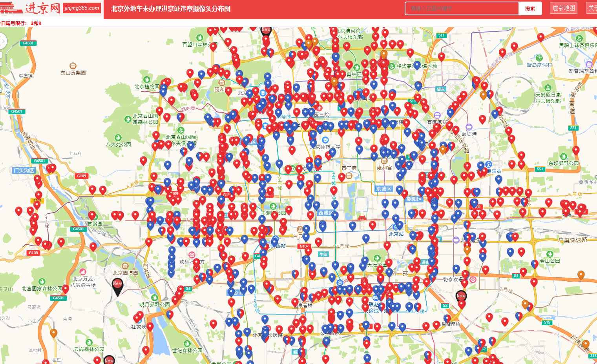597x364 pixels.
Task: Click the 天坛公园 park icon
Action: pos(377,258)
